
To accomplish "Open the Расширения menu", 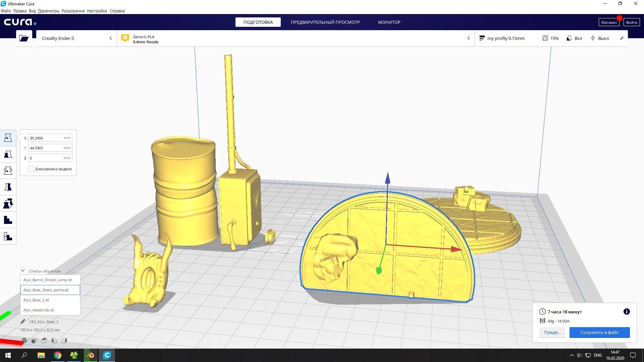I will [73, 11].
